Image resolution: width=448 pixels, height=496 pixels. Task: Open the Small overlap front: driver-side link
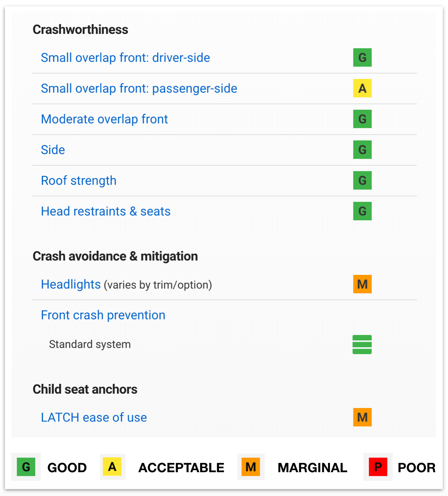coord(125,58)
